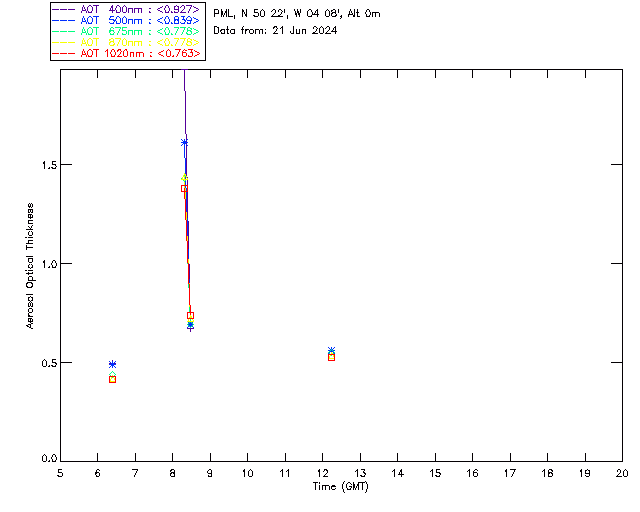
Task: Click the red square data point near 6.4 hours
Action: pyautogui.click(x=113, y=380)
